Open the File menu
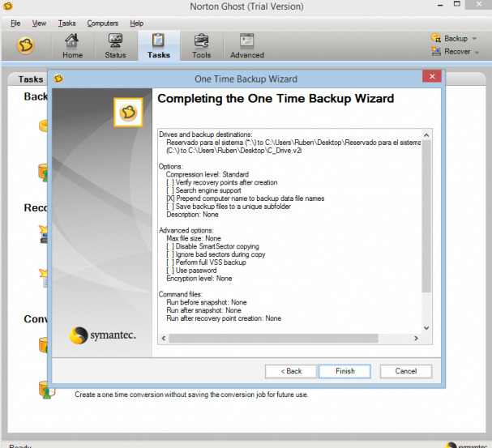The image size is (492, 448). pyautogui.click(x=15, y=23)
